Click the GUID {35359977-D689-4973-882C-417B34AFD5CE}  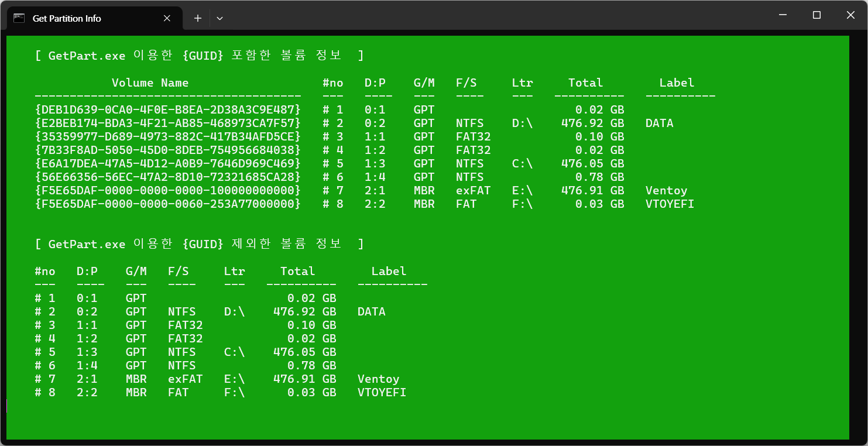pyautogui.click(x=168, y=136)
